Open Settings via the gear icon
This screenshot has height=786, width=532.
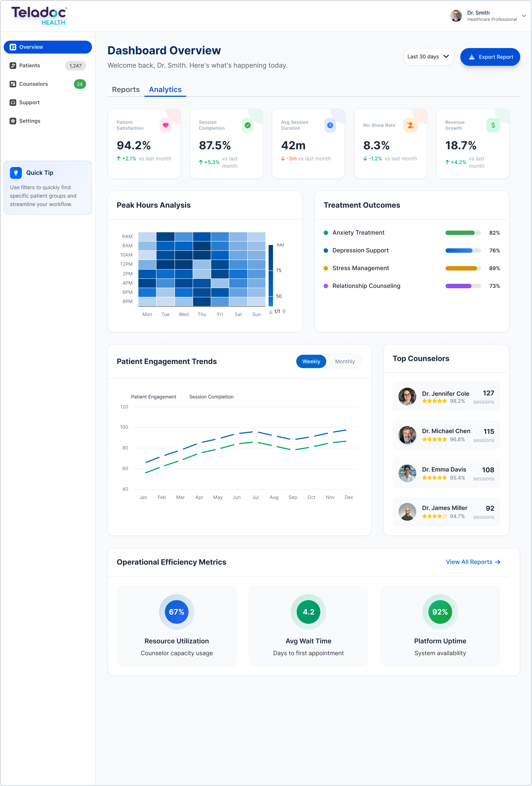pyautogui.click(x=13, y=121)
